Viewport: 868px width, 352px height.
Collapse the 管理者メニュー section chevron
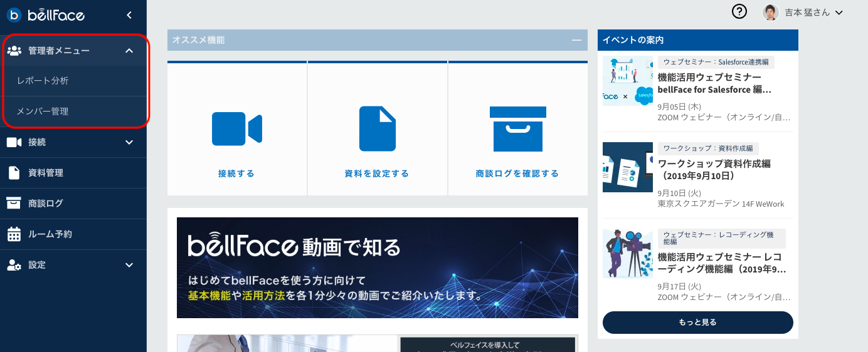(129, 51)
